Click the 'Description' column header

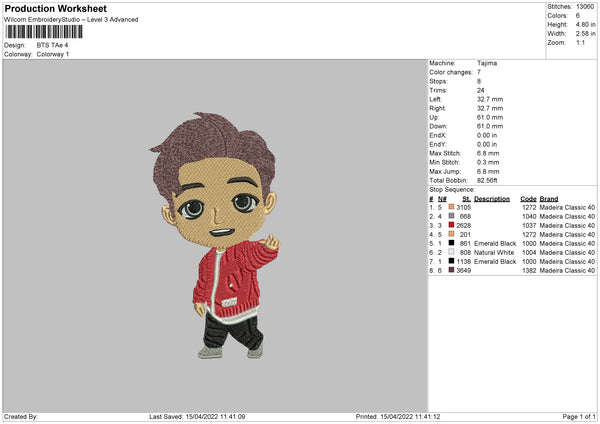click(492, 199)
